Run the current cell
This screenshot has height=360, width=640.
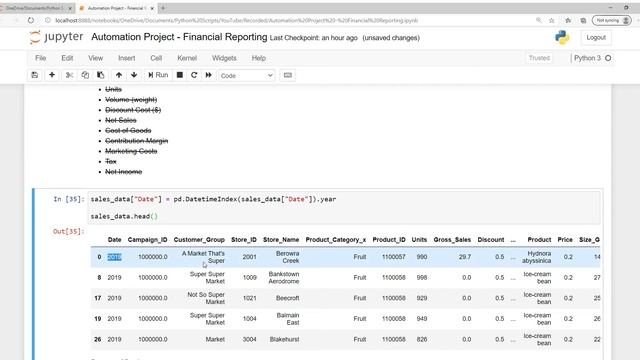(158, 75)
